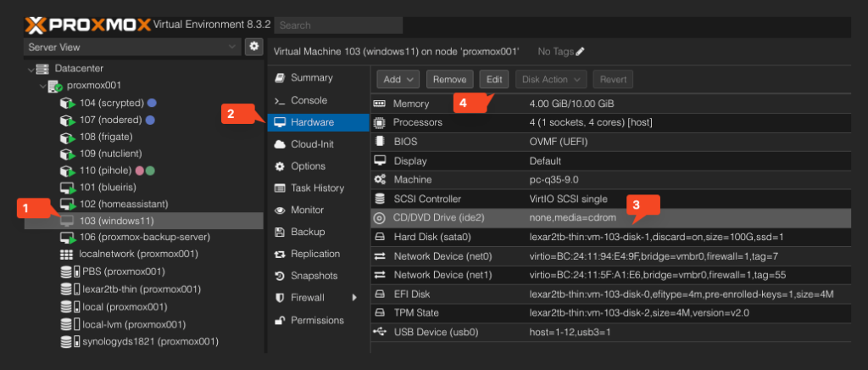The width and height of the screenshot is (868, 370).
Task: Select the BIOS OVMF (UEFI) row
Action: point(611,142)
